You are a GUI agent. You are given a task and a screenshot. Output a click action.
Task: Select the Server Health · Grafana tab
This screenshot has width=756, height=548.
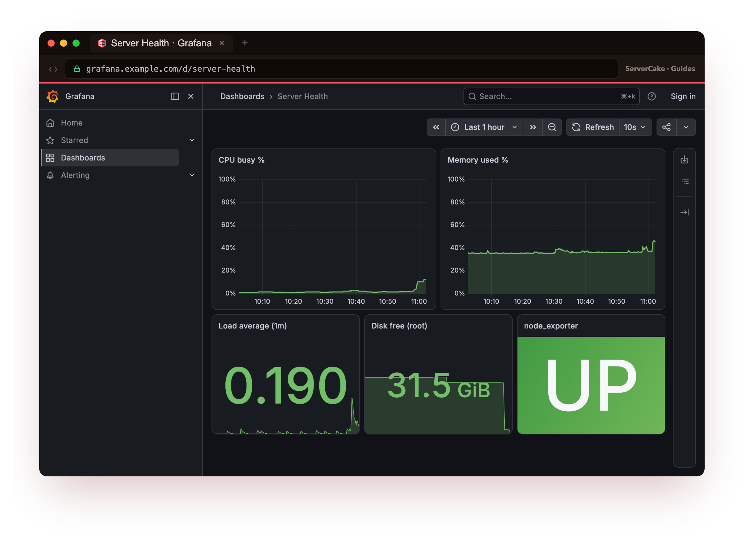162,43
